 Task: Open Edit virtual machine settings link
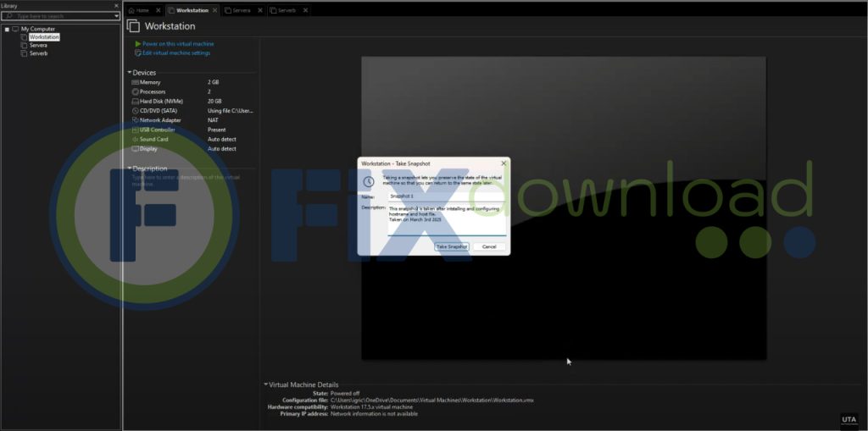click(x=175, y=52)
